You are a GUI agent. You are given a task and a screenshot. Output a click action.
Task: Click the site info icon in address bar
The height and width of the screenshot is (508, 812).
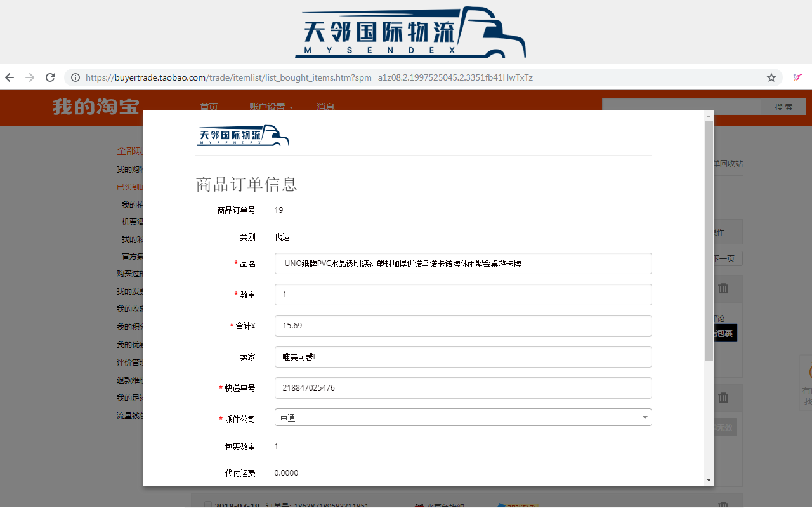[x=75, y=77]
